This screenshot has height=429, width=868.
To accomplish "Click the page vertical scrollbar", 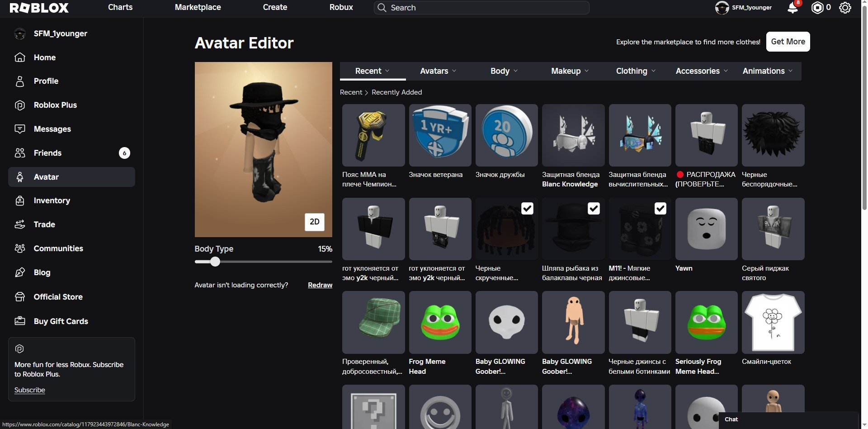I will coord(864,109).
